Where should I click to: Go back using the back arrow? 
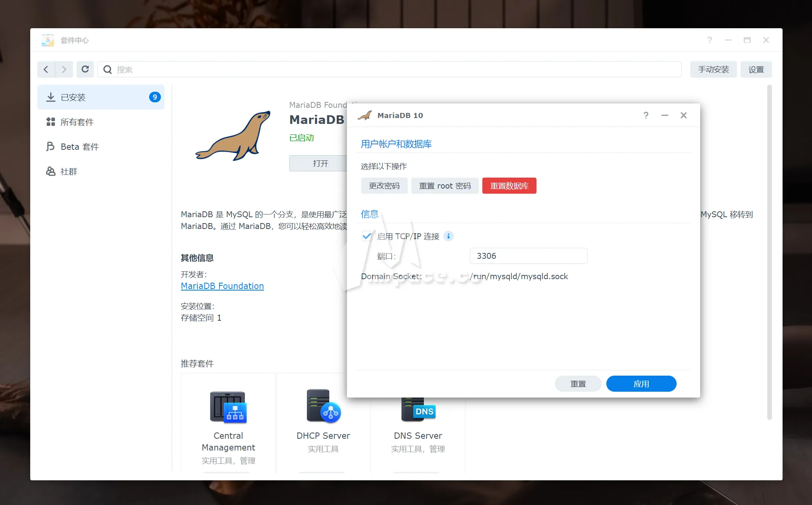point(46,69)
